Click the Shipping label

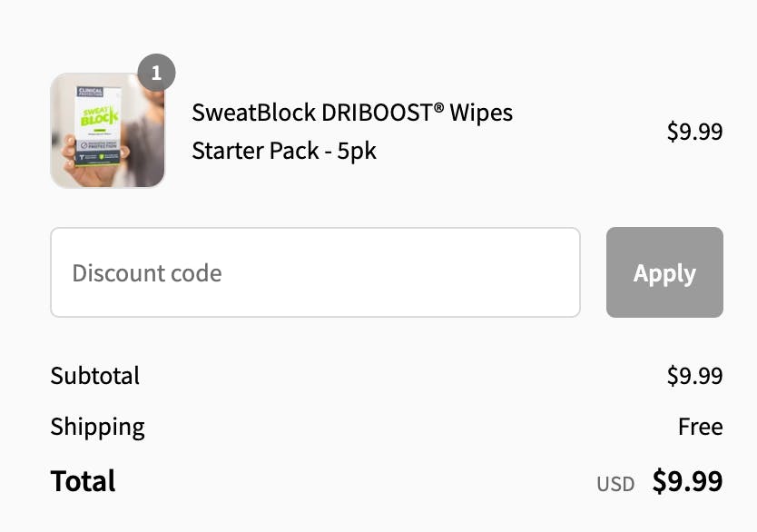[97, 427]
